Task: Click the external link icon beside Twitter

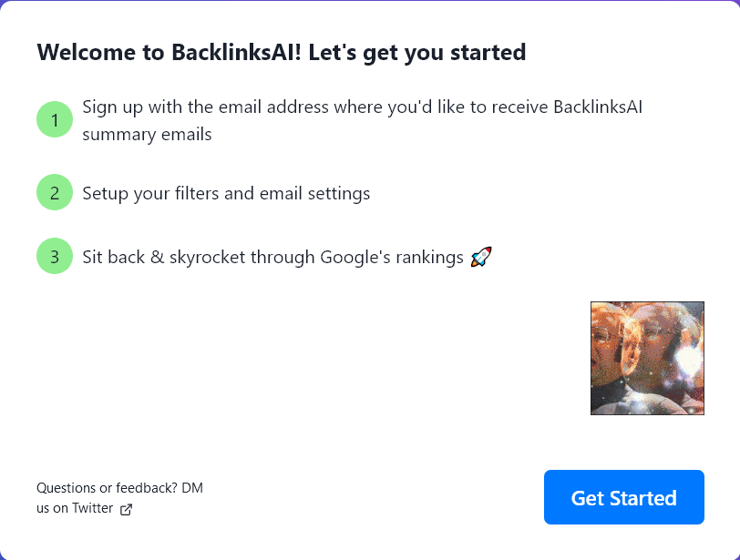Action: [x=127, y=509]
